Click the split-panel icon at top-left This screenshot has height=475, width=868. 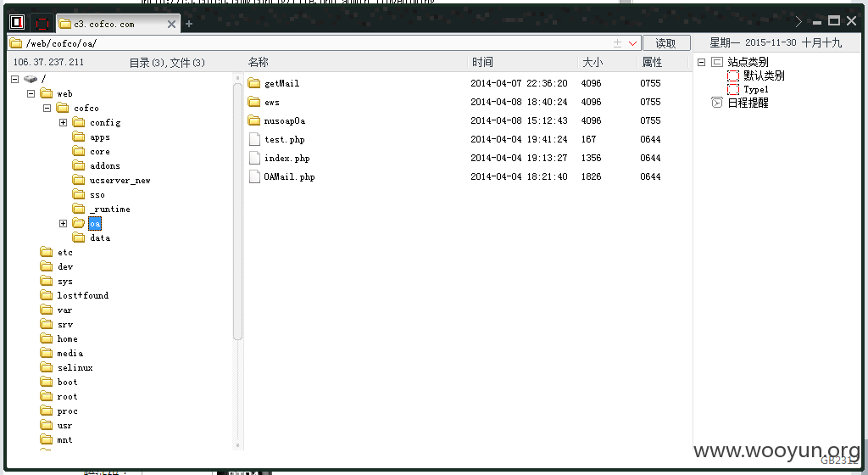(x=17, y=22)
